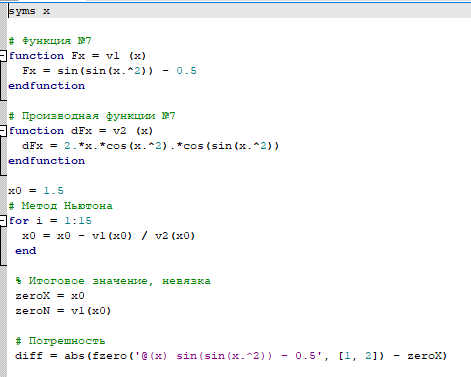Viewport: 471px width, 377px height.
Task: Click the value '1:15' in the for loop
Action: 78,221
